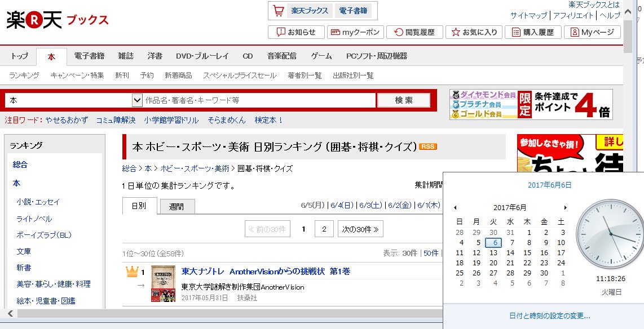Viewport: 644px width, 329px height.
Task: Open 総合 in ranking sidebar
Action: pyautogui.click(x=20, y=164)
